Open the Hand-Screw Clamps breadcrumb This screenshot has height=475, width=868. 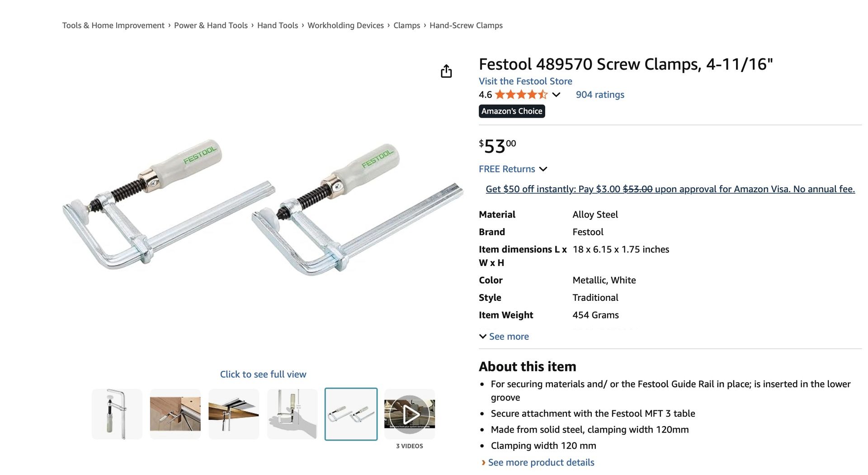tap(466, 25)
